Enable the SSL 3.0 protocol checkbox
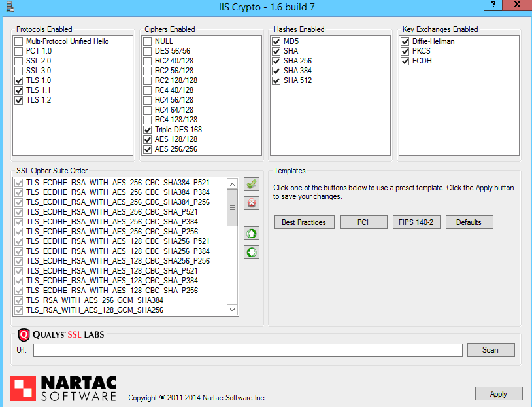 (18, 71)
